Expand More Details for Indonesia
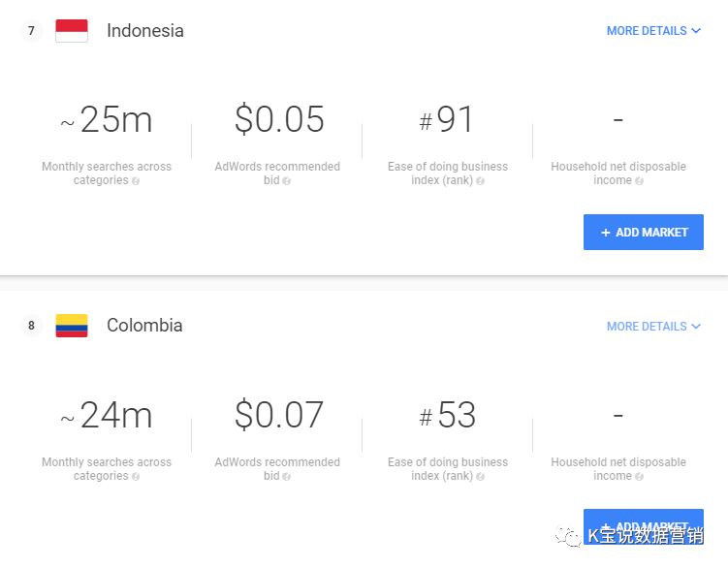 click(652, 31)
